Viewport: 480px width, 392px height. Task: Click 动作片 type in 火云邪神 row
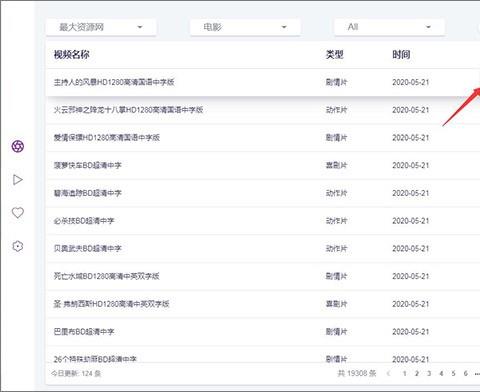point(336,110)
